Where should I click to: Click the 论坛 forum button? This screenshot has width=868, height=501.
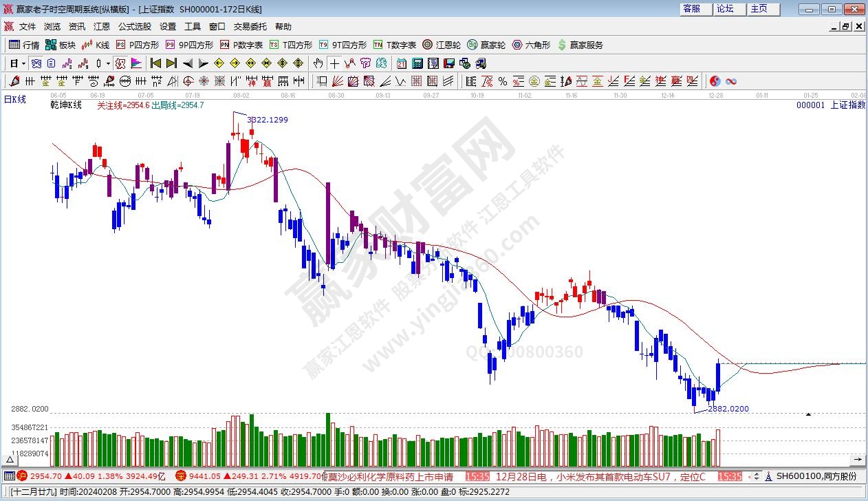pos(725,9)
